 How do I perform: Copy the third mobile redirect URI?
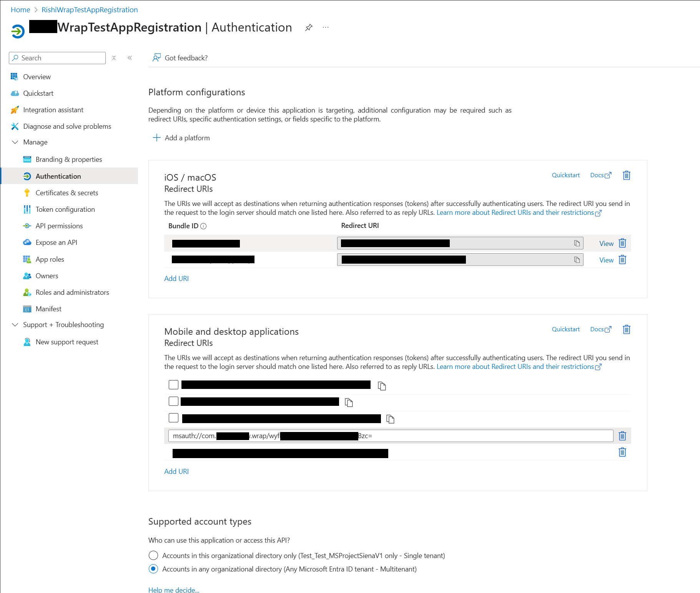pos(390,419)
